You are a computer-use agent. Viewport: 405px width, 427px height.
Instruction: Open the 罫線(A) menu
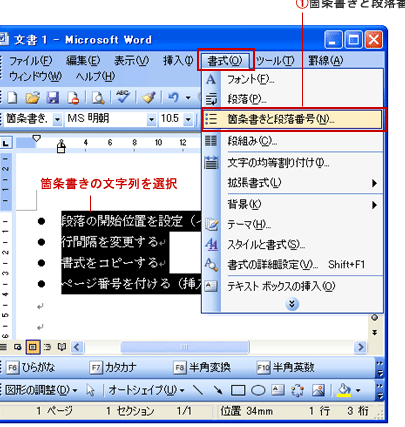point(325,60)
